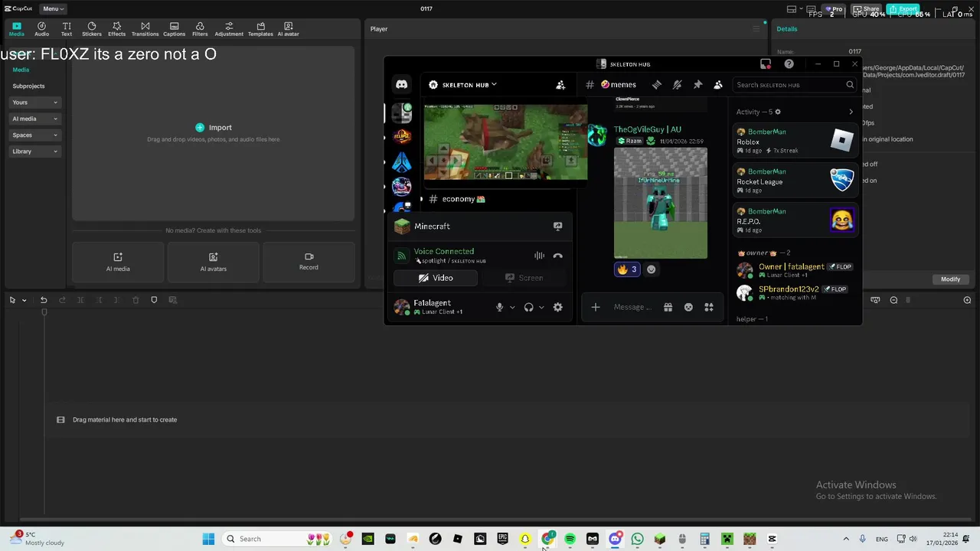Disconnect from Discord voice channel
Image resolution: width=980 pixels, height=551 pixels.
pos(557,256)
